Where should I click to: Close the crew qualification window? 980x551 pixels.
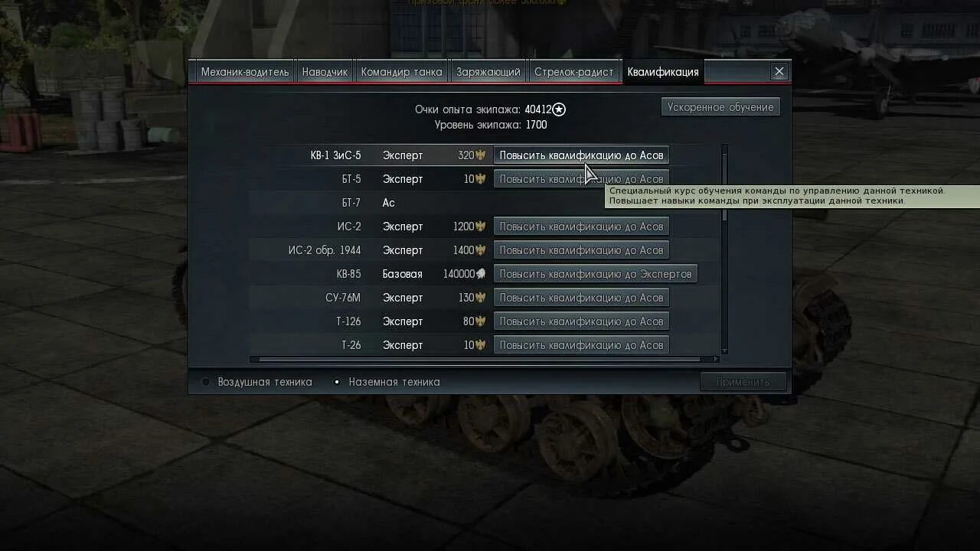pos(779,72)
